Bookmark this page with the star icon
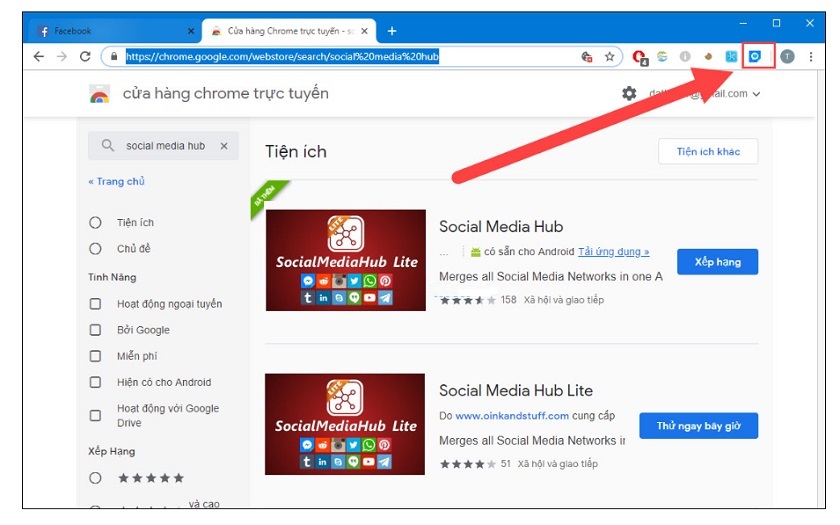Viewport: 840px width, 525px height. [x=610, y=56]
